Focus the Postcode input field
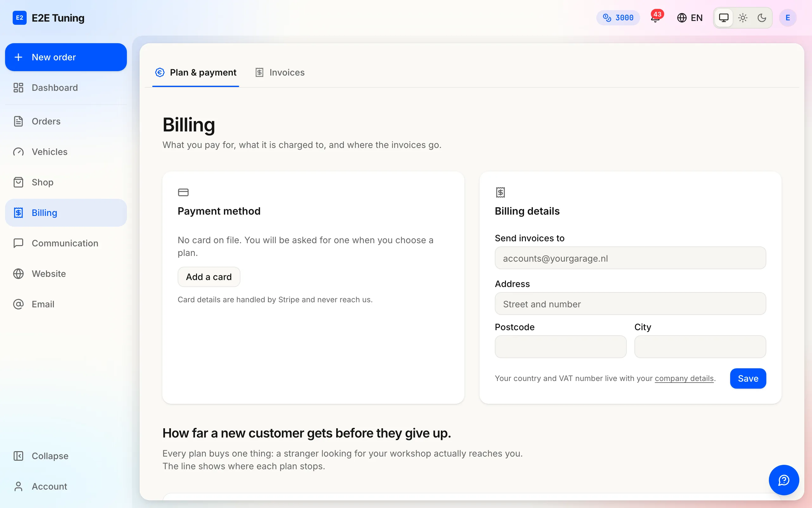 click(560, 347)
